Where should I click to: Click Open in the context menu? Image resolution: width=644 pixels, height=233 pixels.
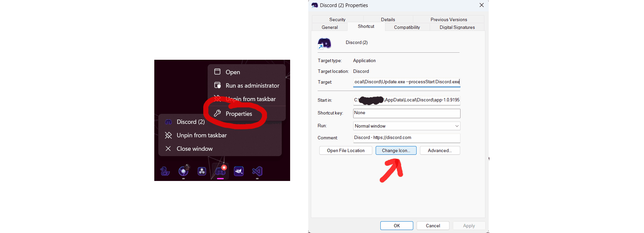(232, 72)
